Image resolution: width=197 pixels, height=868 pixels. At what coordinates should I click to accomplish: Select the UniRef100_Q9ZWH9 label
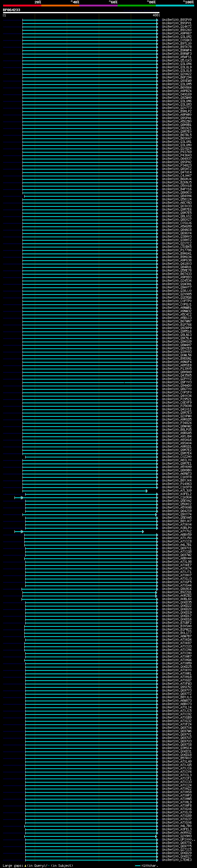tap(177, 98)
